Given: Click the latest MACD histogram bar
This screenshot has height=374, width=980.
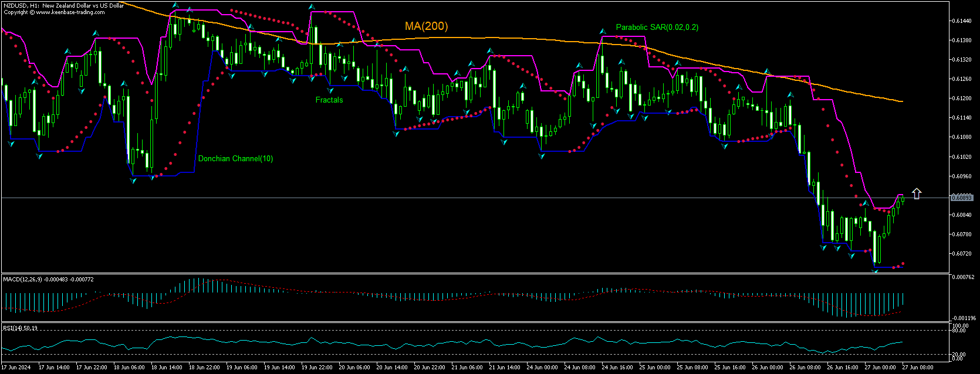Looking at the screenshot, I should pyautogui.click(x=903, y=299).
